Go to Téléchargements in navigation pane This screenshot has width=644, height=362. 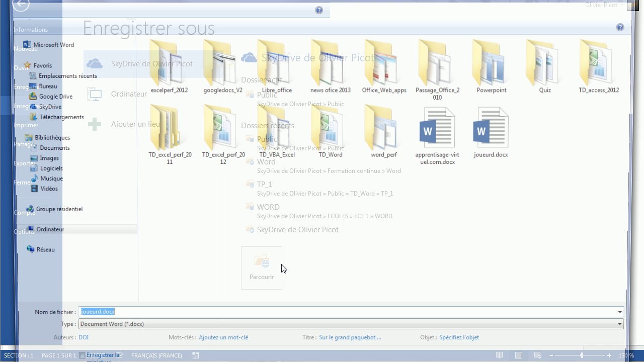pyautogui.click(x=57, y=117)
